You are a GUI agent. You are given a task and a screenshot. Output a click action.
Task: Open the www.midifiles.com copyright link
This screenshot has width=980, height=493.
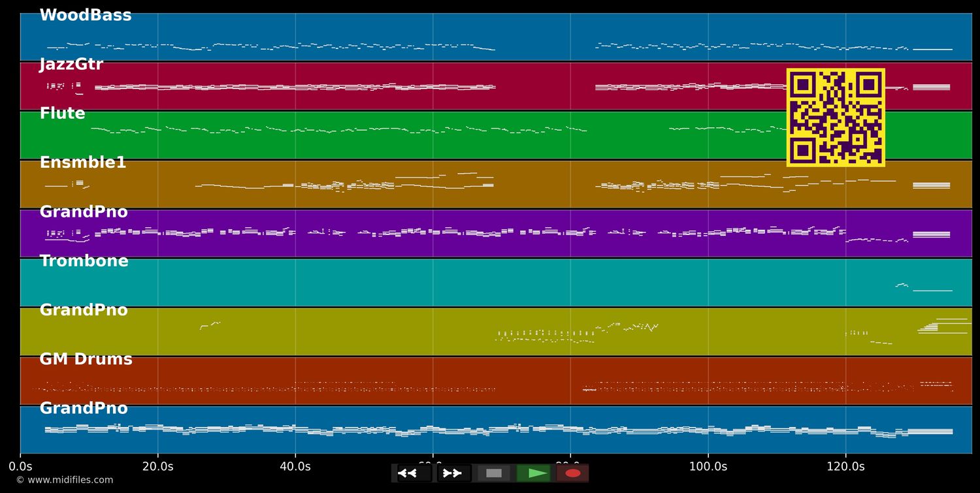click(x=64, y=480)
